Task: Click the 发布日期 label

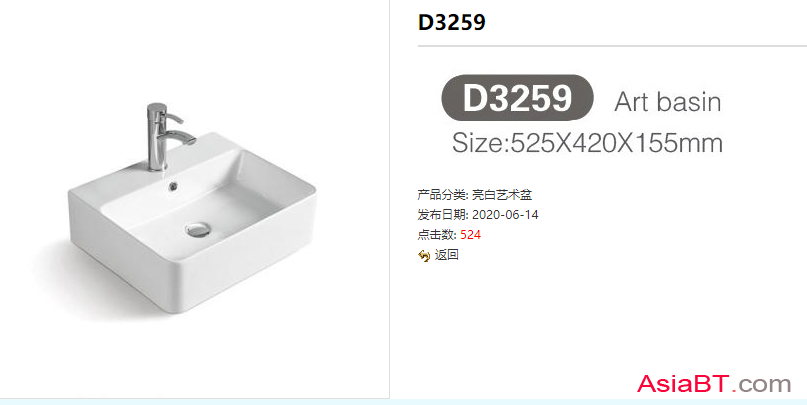Action: tap(443, 215)
